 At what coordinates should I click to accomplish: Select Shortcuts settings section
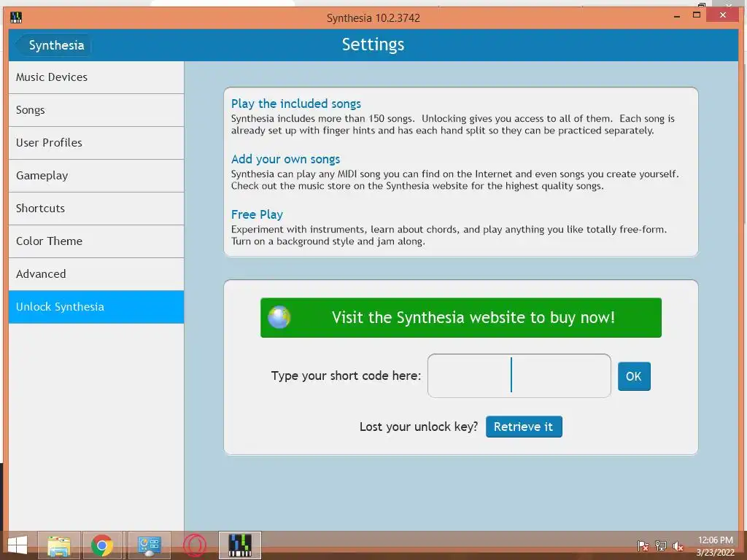click(96, 209)
